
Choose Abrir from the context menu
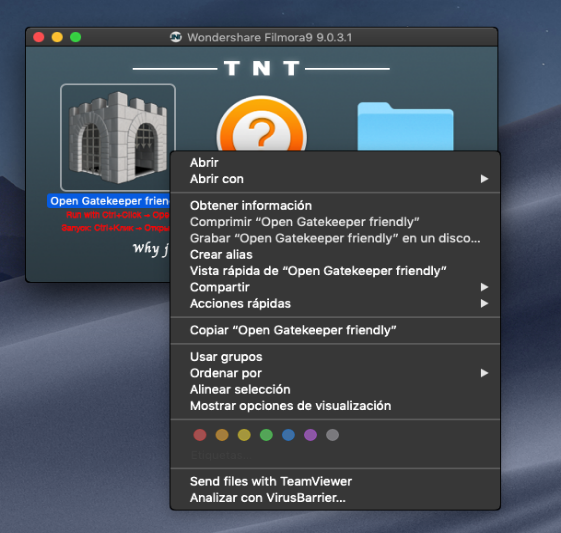click(x=335, y=162)
